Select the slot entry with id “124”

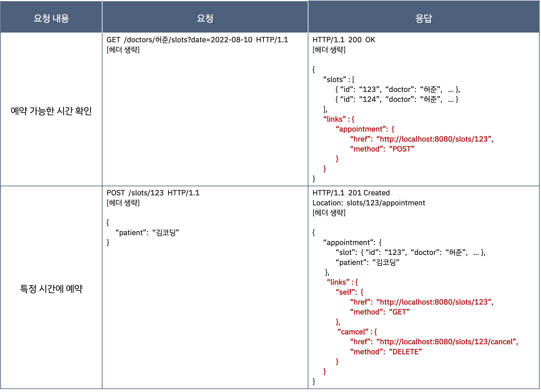coord(397,99)
